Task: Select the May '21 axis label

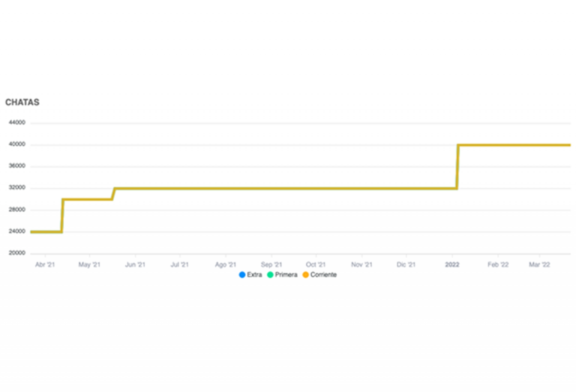Action: (89, 265)
